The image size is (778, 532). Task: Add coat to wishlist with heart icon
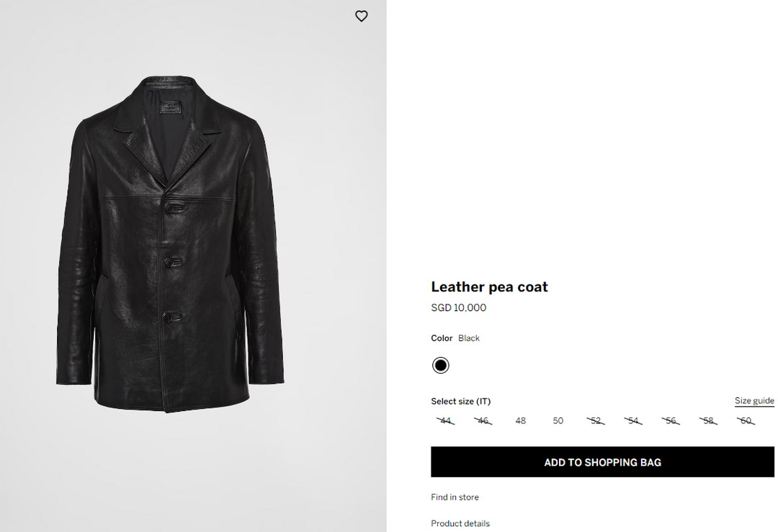362,16
